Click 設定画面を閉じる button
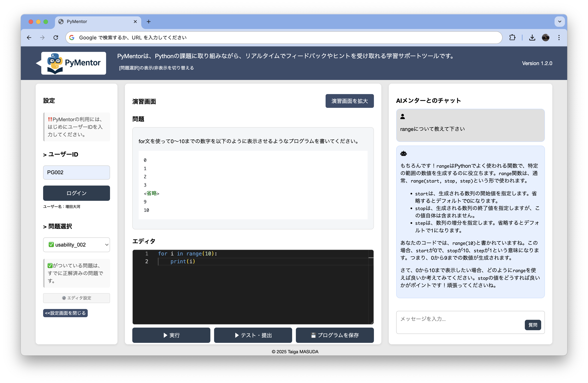The image size is (588, 383). (x=65, y=313)
